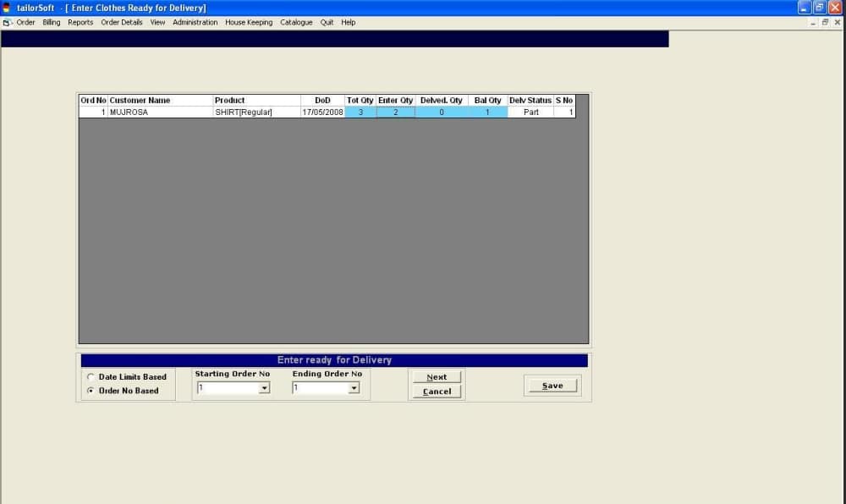The height and width of the screenshot is (504, 846).
Task: Click the Delv Status column header
Action: (530, 101)
